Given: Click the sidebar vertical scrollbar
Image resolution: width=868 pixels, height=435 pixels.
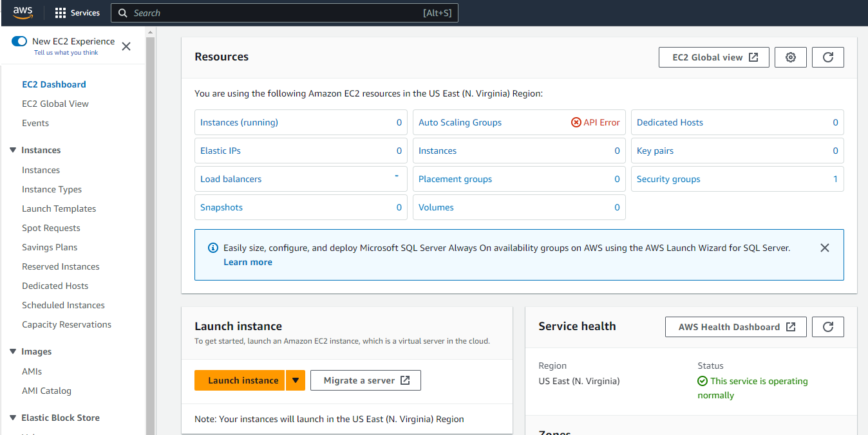Looking at the screenshot, I should coord(151,237).
